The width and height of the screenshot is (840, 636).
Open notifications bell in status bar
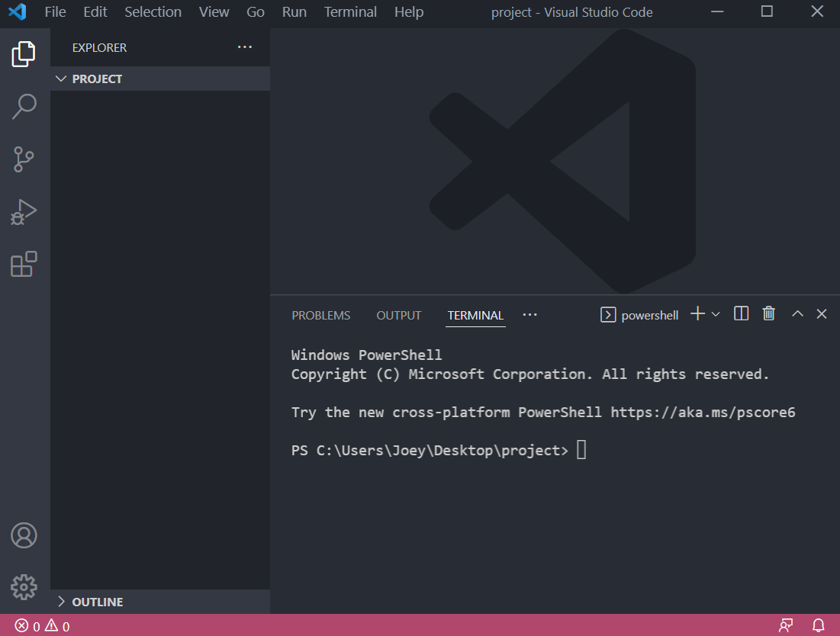pos(818,625)
